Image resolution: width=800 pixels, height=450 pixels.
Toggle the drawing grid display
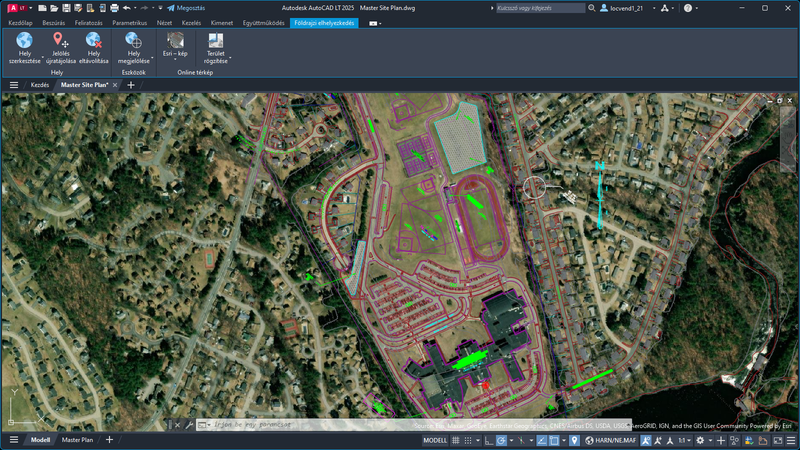click(456, 440)
